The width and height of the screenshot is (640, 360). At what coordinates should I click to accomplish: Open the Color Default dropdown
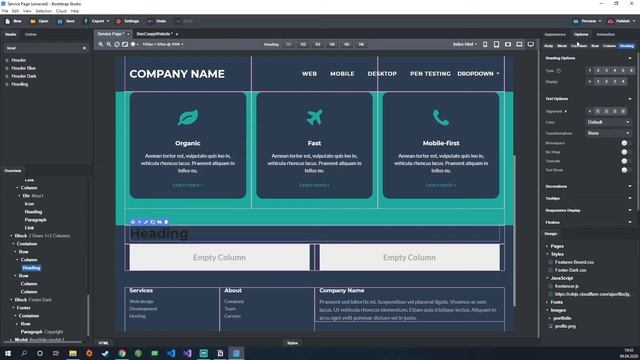(608, 122)
